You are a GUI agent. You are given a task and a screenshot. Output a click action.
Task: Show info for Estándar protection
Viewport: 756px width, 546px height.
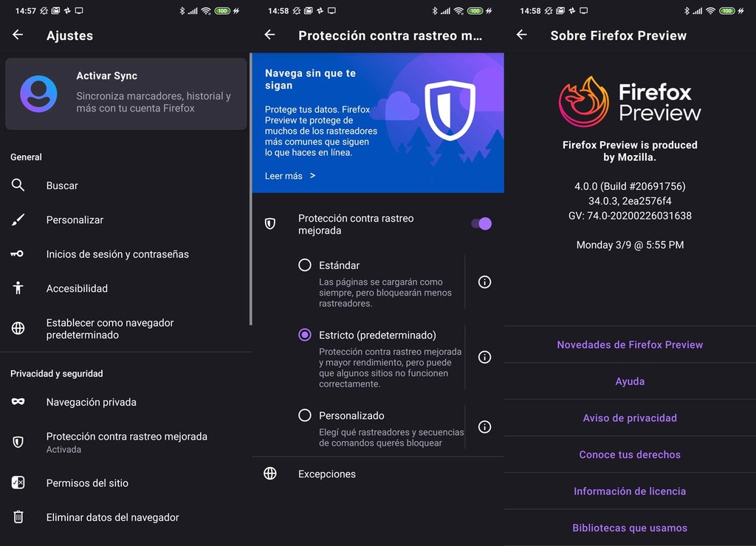(x=484, y=282)
